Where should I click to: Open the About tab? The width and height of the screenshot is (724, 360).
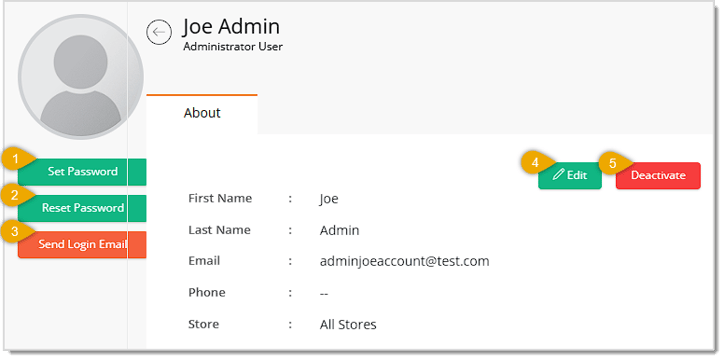[202, 113]
